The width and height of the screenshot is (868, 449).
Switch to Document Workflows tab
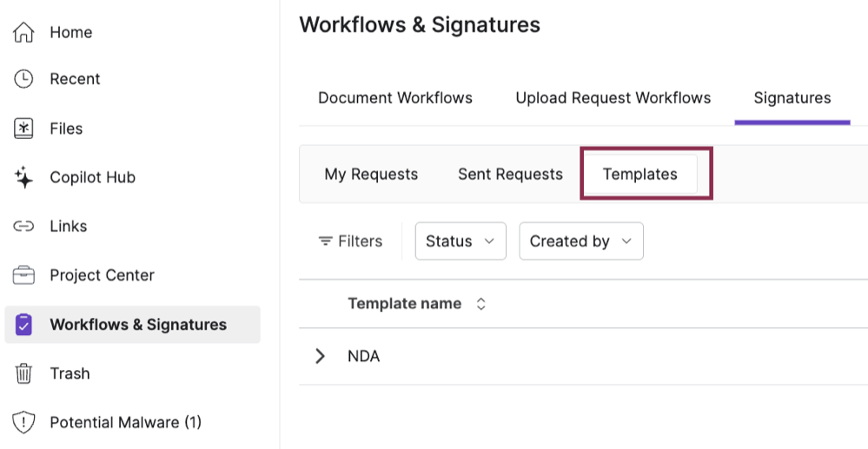click(395, 98)
